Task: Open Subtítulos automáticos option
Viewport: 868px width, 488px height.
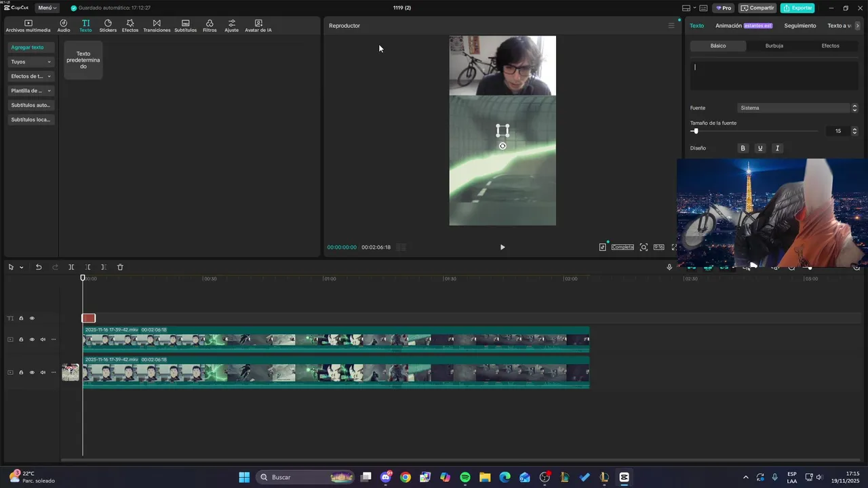Action: pyautogui.click(x=31, y=105)
